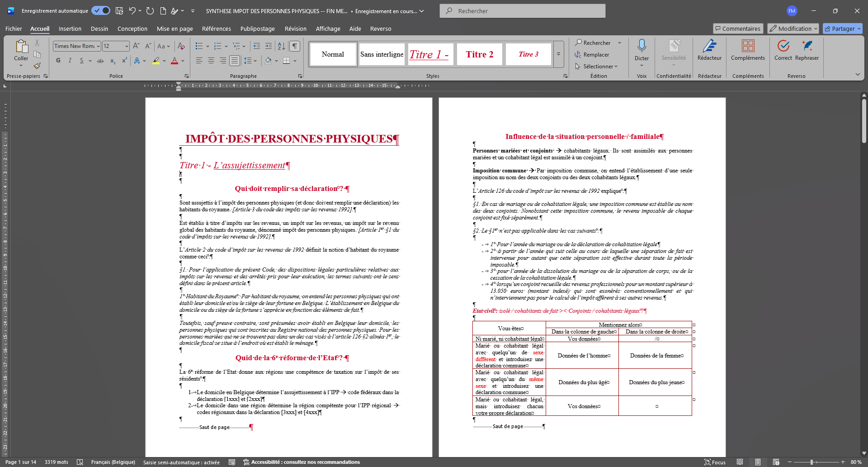868x467 pixels.
Task: Toggle Italic (I) formatting
Action: [x=70, y=61]
